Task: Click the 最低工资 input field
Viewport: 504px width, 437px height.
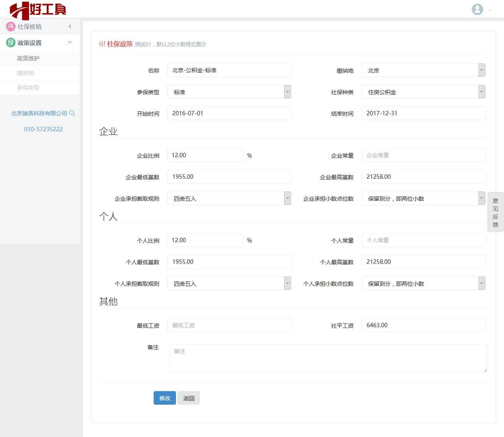Action: click(229, 325)
